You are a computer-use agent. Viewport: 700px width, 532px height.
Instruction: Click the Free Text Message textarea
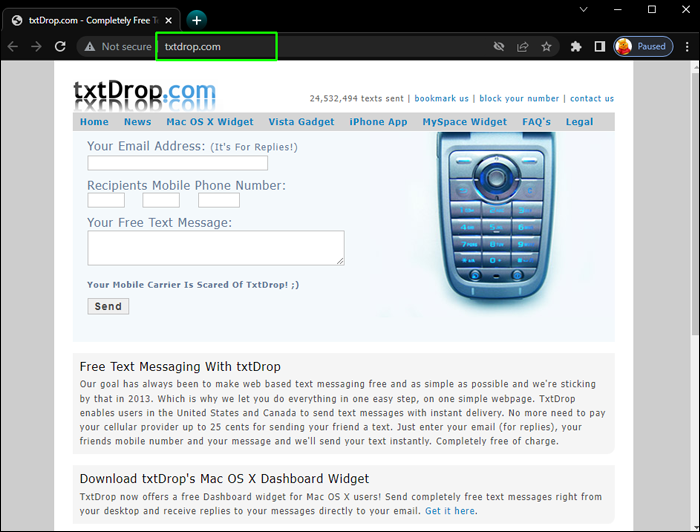click(216, 248)
